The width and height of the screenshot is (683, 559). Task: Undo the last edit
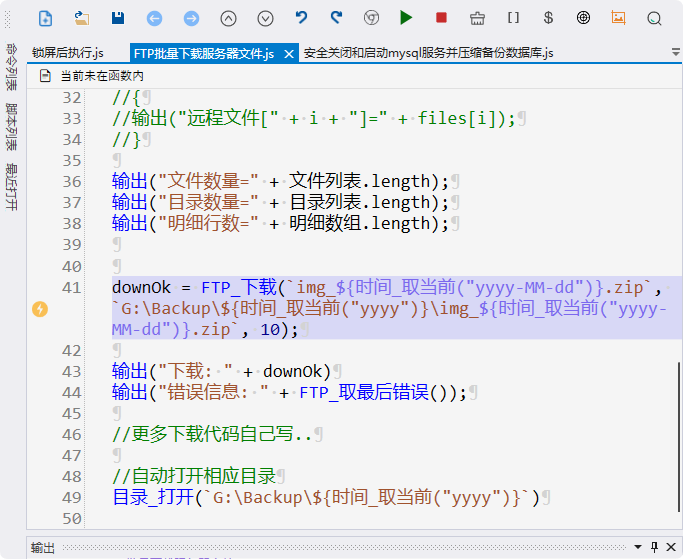pos(301,18)
